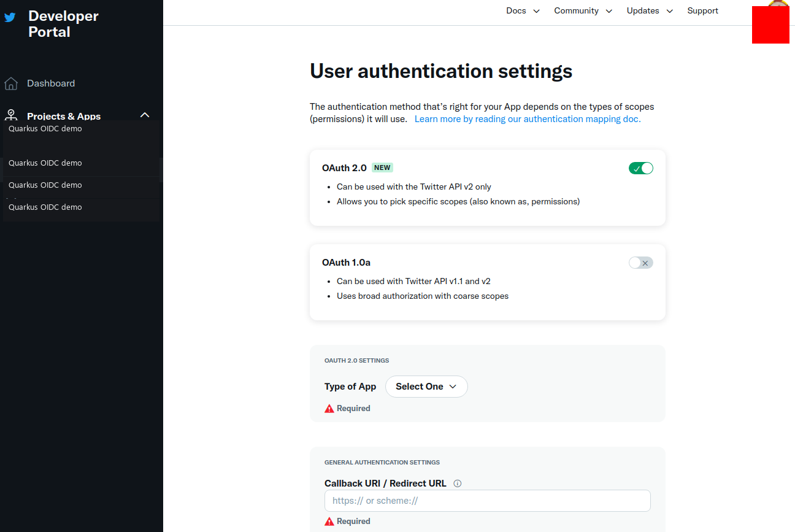Click the Callback URI / Redirect URL label
The width and height of the screenshot is (795, 532).
tap(385, 484)
